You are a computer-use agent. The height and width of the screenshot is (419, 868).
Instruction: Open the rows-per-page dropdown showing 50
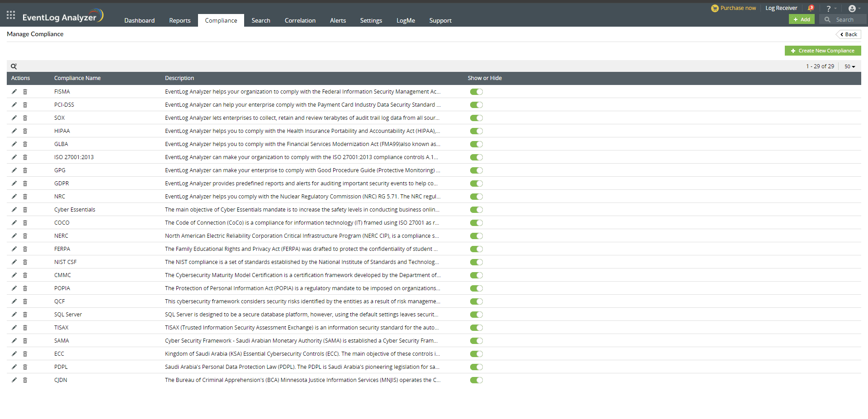[x=850, y=66]
